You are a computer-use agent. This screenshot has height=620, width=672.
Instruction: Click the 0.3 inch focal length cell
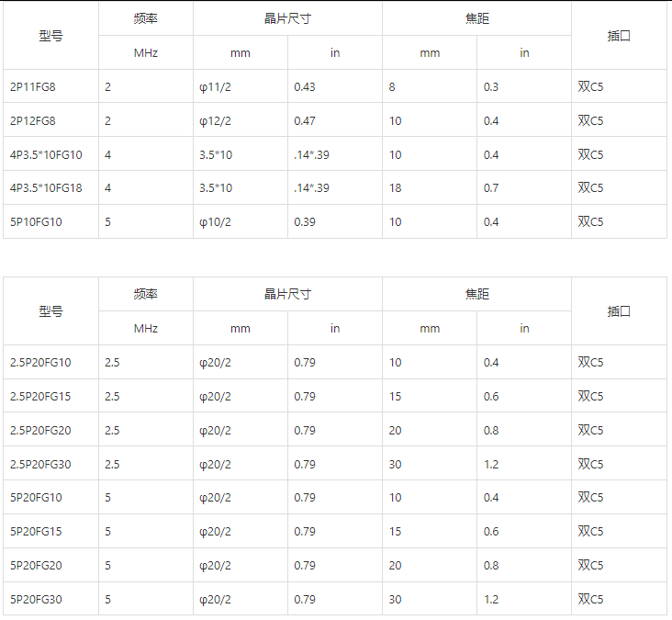click(x=491, y=86)
